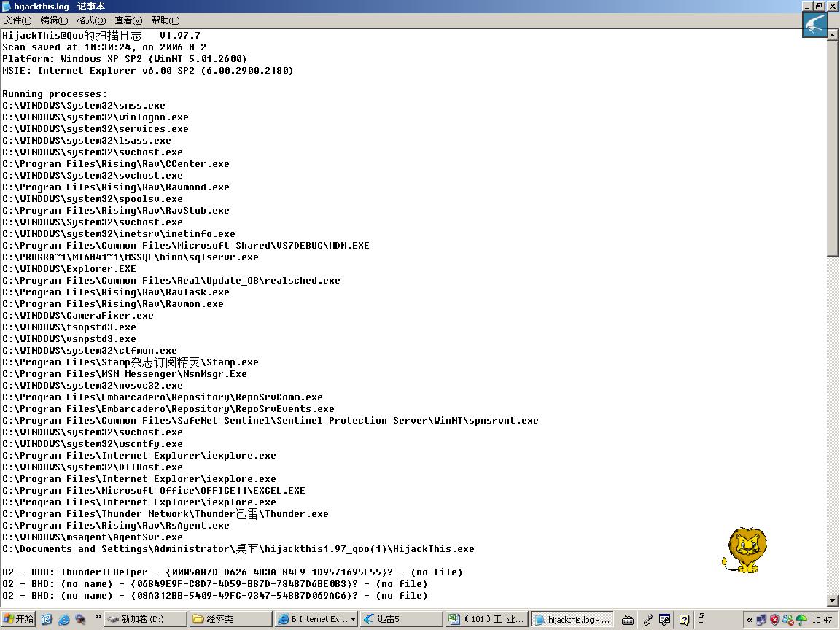Open the 文件(F) menu
This screenshot has width=840, height=630.
(17, 20)
